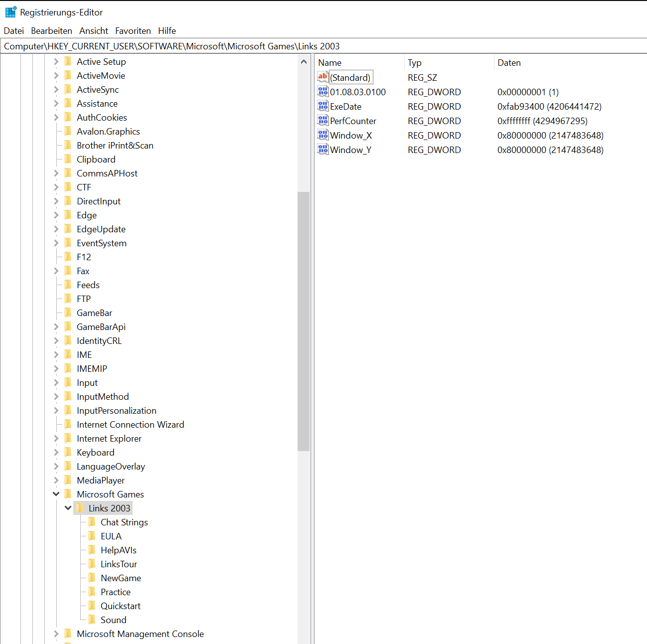This screenshot has height=644, width=647.
Task: Click the GameBar folder icon
Action: [x=68, y=313]
